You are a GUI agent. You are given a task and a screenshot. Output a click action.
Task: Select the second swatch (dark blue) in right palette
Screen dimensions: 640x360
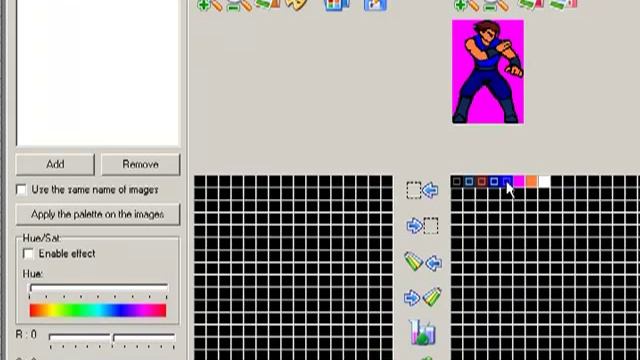point(469,182)
